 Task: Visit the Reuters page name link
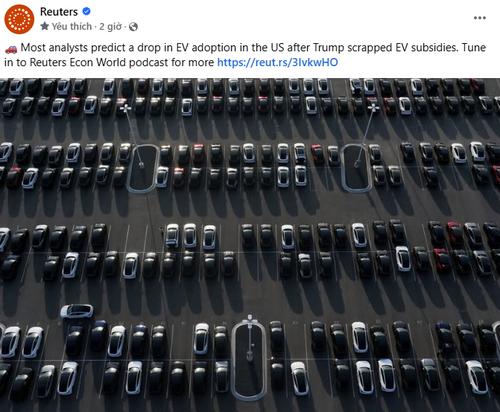pyautogui.click(x=59, y=12)
